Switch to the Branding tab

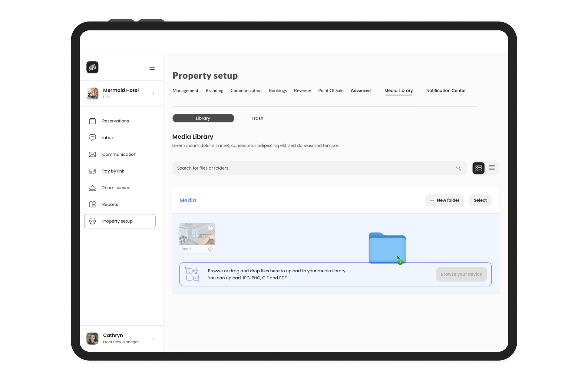[x=214, y=91]
